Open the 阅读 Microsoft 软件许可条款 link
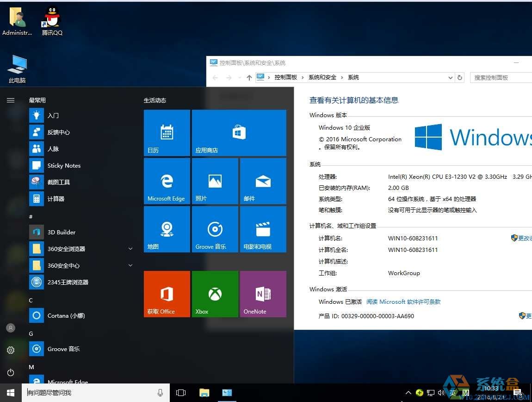The image size is (532, 402). pos(403,301)
